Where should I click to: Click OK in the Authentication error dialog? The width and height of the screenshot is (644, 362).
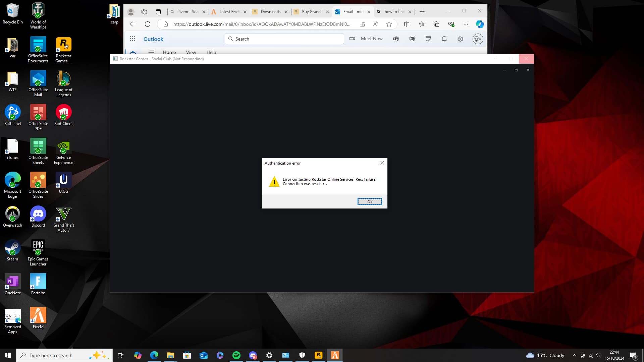[370, 201]
